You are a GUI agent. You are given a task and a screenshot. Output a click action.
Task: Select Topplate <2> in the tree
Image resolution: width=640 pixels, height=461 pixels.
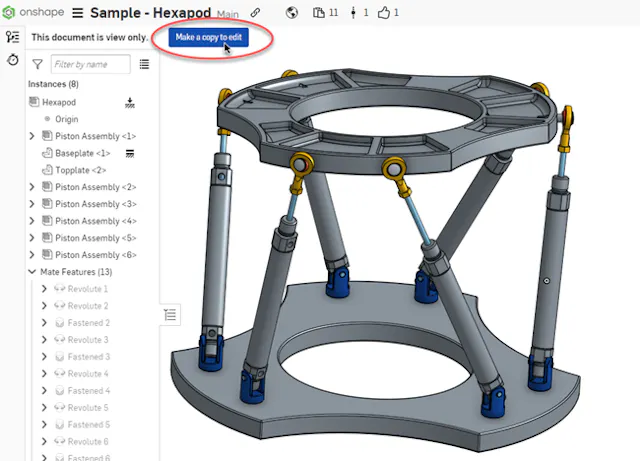(81, 170)
